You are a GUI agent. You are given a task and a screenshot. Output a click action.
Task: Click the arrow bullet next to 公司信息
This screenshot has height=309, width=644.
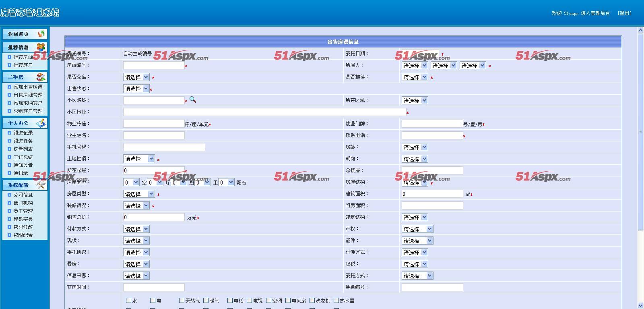[x=10, y=195]
